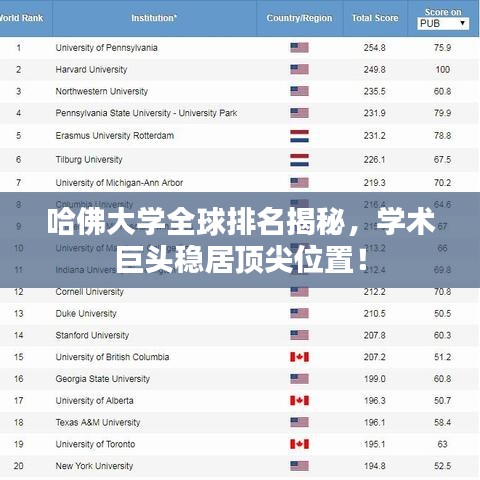Select Texas A&M University name
Image resolution: width=480 pixels, height=480 pixels.
pos(98,422)
